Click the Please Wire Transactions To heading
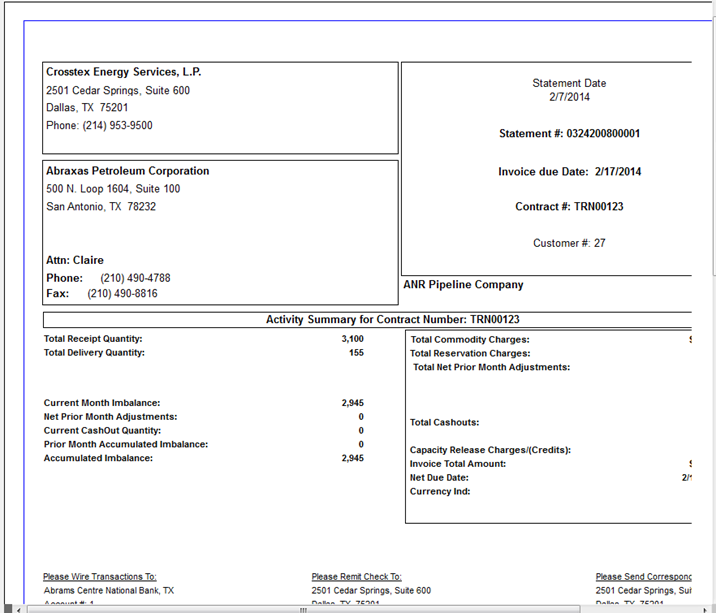 point(100,577)
